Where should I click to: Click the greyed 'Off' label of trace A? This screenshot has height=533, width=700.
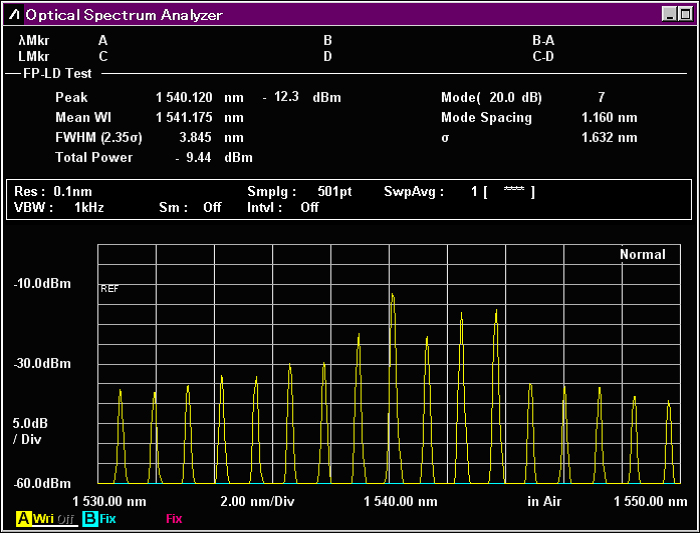point(66,519)
